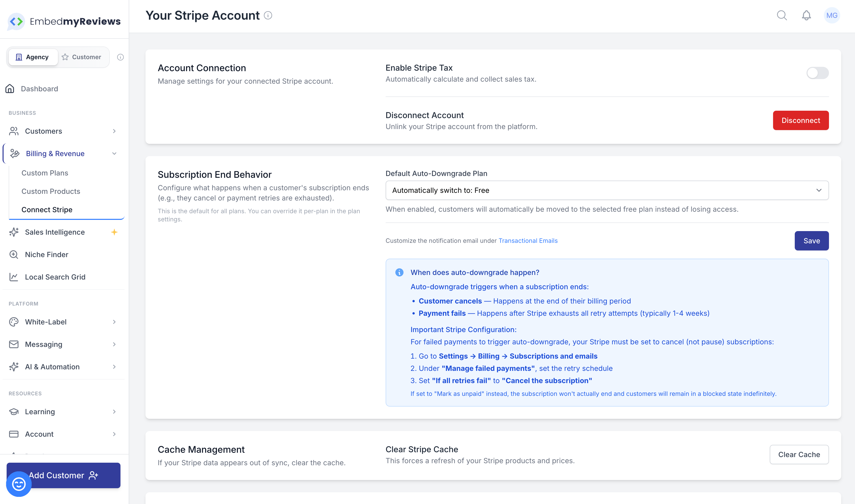This screenshot has width=855, height=504.
Task: Switch to Agency mode
Action: point(33,57)
